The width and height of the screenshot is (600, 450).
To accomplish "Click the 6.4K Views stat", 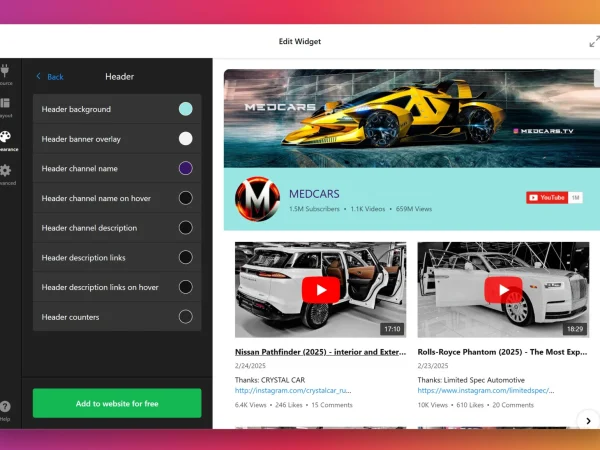I will pos(251,405).
